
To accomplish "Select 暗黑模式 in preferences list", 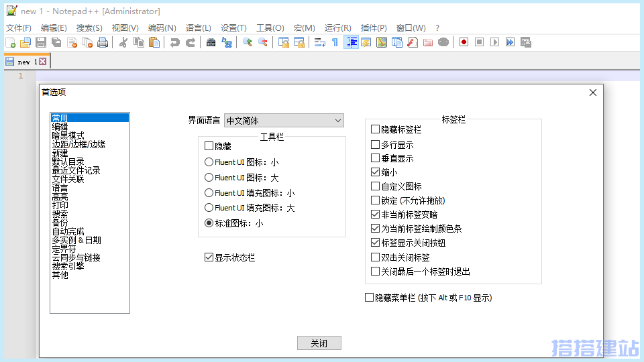I will [68, 135].
